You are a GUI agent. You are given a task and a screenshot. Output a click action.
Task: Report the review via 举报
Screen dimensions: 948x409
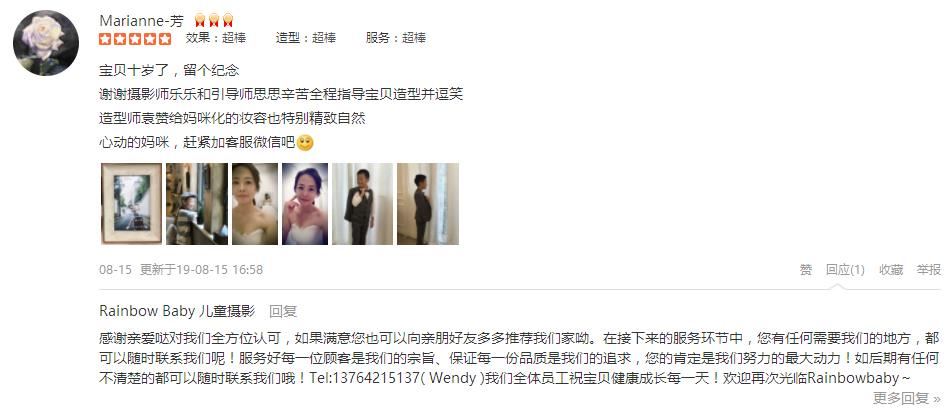[929, 270]
